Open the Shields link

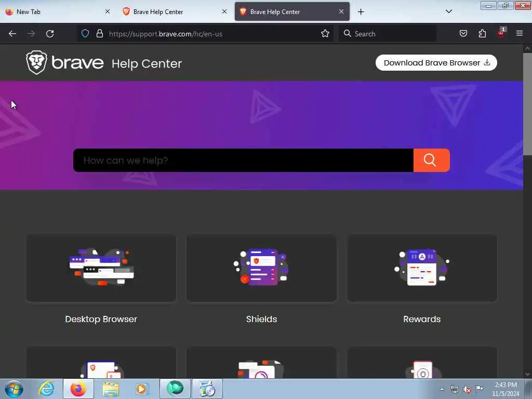(x=262, y=320)
